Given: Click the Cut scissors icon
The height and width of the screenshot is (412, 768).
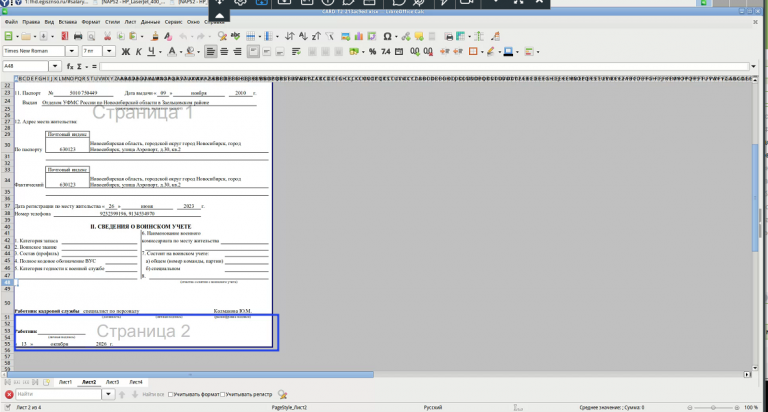Looking at the screenshot, I should pyautogui.click(x=107, y=36).
